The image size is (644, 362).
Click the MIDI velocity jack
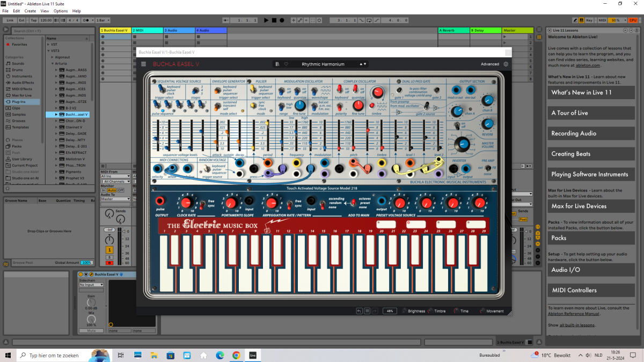click(x=157, y=169)
